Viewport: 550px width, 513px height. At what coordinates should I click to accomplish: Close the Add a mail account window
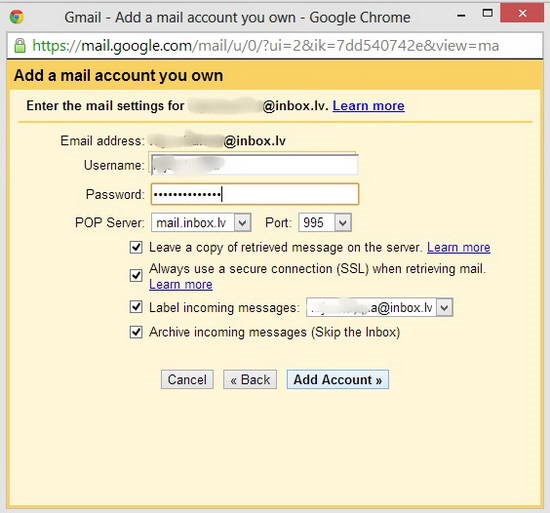pos(522,13)
